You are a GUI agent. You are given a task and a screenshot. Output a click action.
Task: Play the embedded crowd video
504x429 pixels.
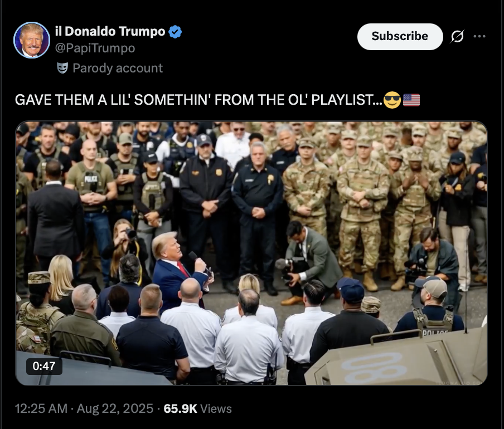click(x=251, y=253)
